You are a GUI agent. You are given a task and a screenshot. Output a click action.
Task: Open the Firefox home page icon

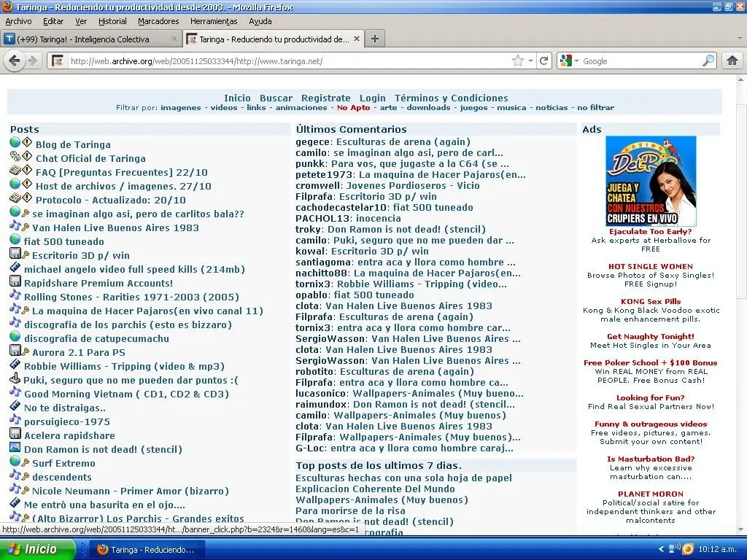pyautogui.click(x=732, y=61)
